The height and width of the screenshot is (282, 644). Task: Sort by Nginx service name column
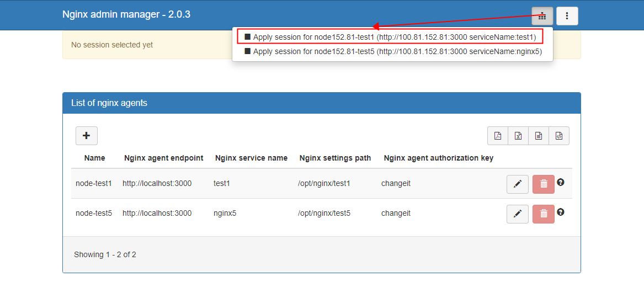[x=251, y=158]
